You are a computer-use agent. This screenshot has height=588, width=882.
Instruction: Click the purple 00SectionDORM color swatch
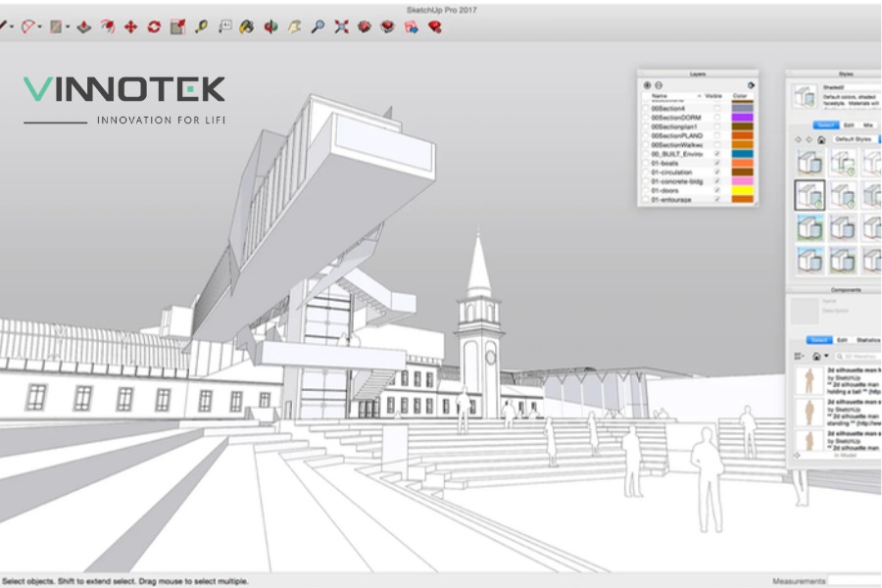coord(742,118)
